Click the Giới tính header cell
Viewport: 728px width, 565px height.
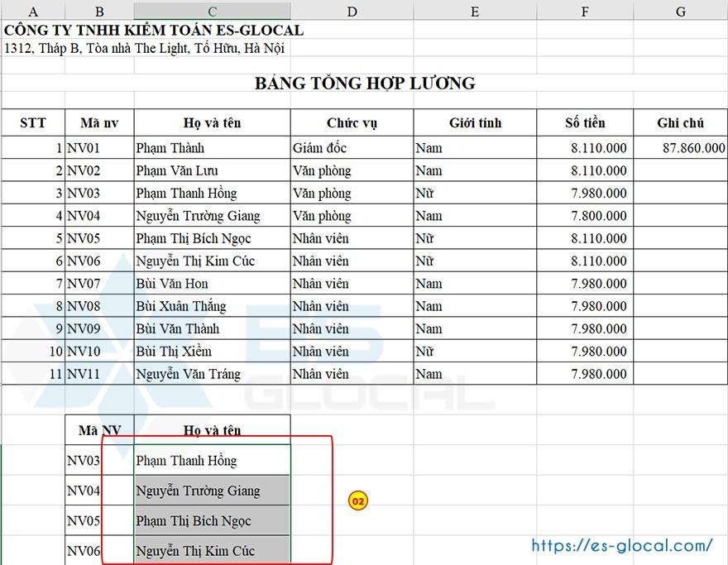tap(475, 122)
